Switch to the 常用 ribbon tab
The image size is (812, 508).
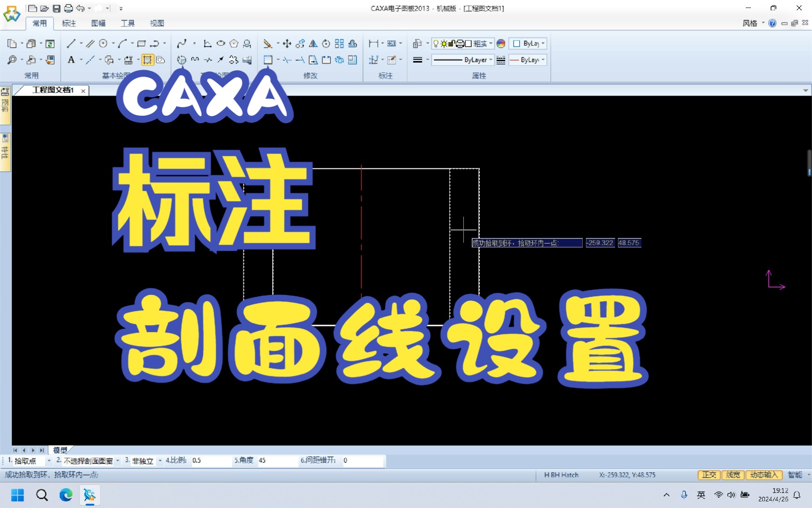39,23
